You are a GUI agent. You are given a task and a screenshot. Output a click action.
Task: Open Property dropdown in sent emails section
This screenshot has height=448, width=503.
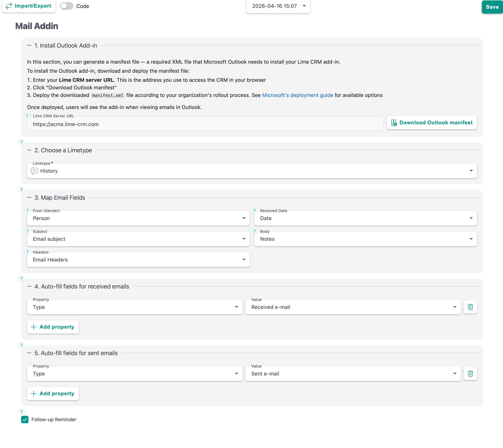pos(135,374)
